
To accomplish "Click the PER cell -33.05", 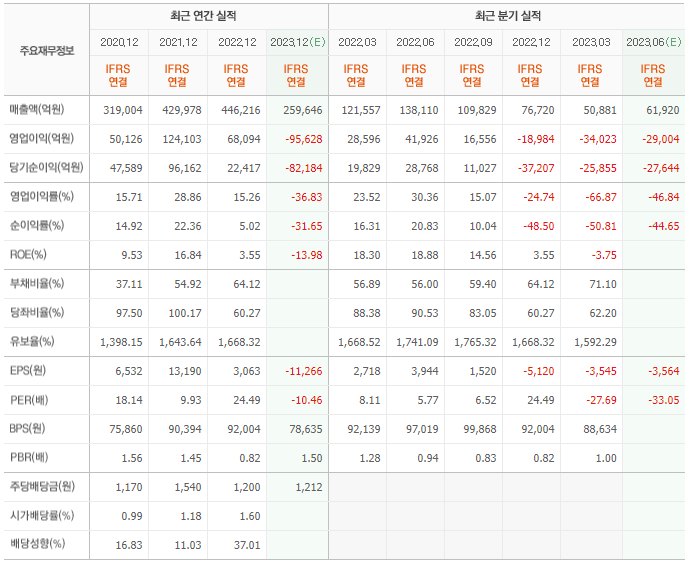I will [664, 400].
